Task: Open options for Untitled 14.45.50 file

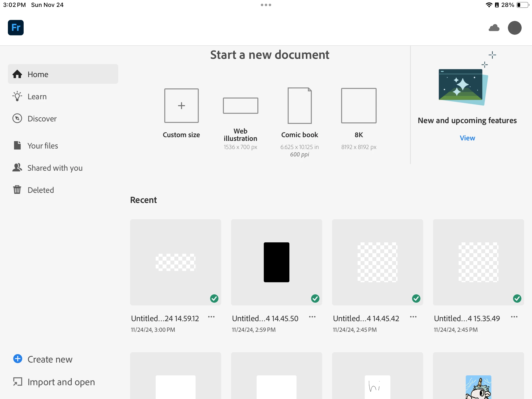Action: tap(312, 317)
